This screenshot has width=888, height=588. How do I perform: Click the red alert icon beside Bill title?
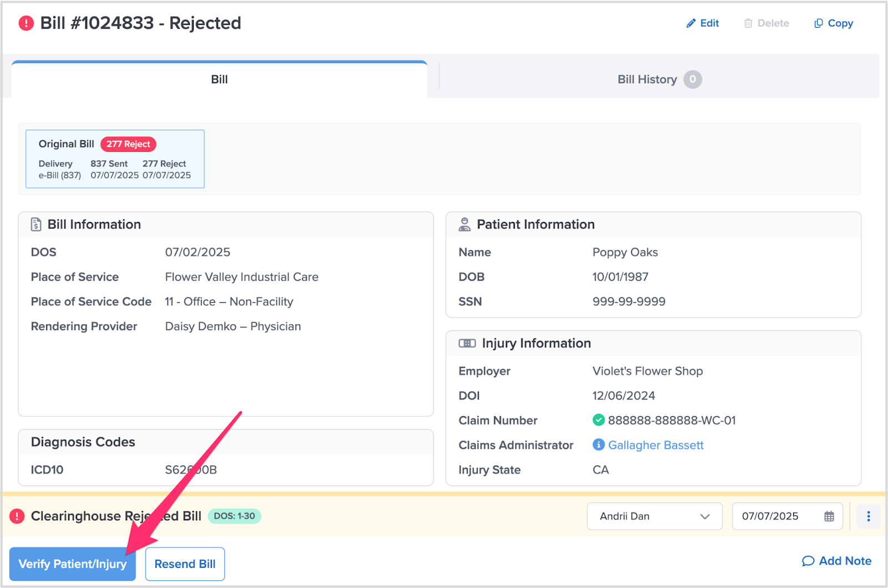(x=26, y=23)
